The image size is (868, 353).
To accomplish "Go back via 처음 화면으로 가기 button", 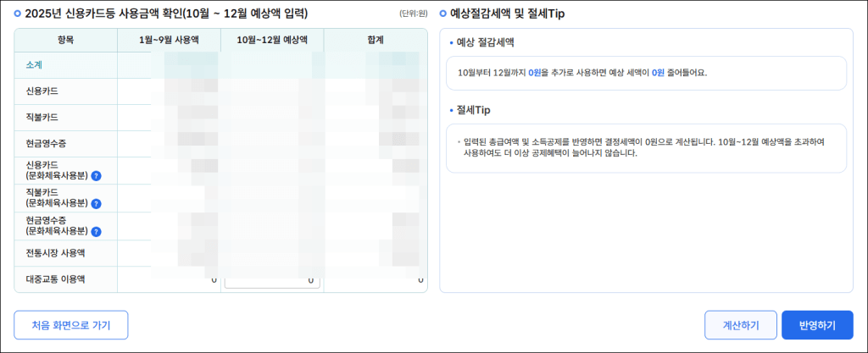I will (x=70, y=325).
